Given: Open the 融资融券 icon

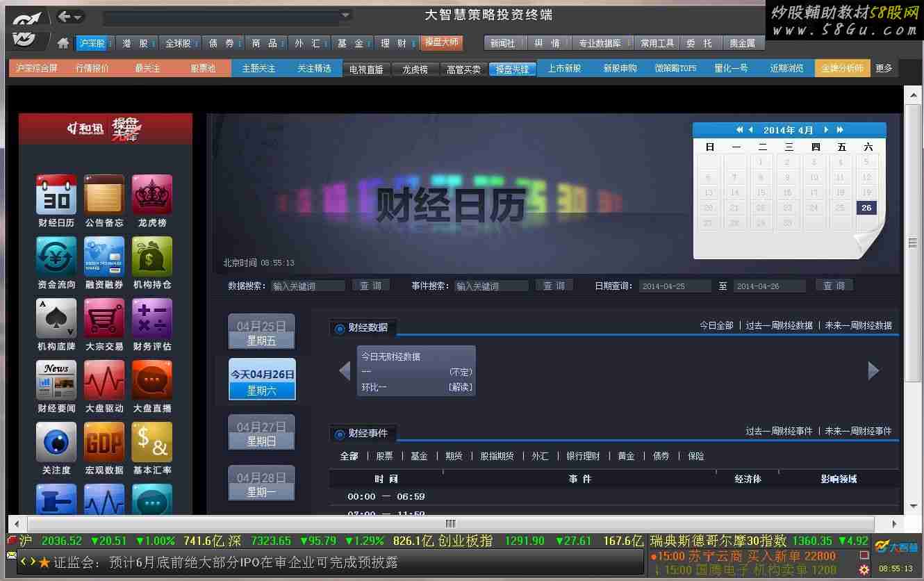Looking at the screenshot, I should (104, 256).
